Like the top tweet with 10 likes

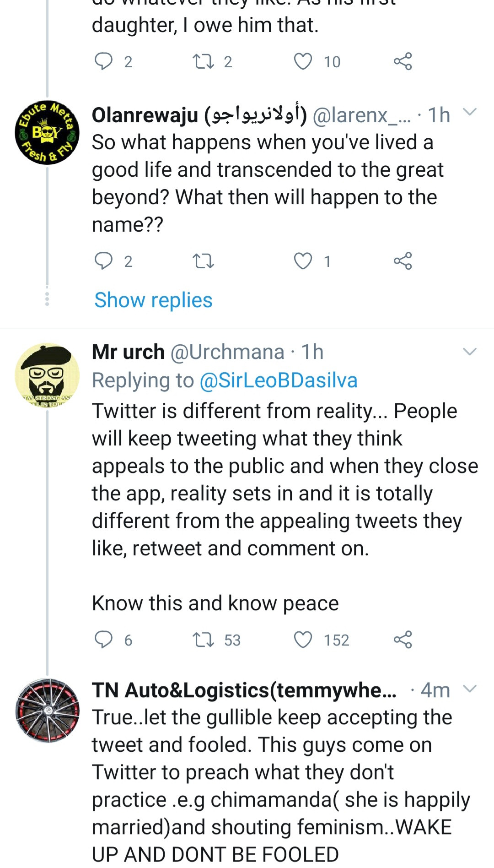tap(303, 61)
